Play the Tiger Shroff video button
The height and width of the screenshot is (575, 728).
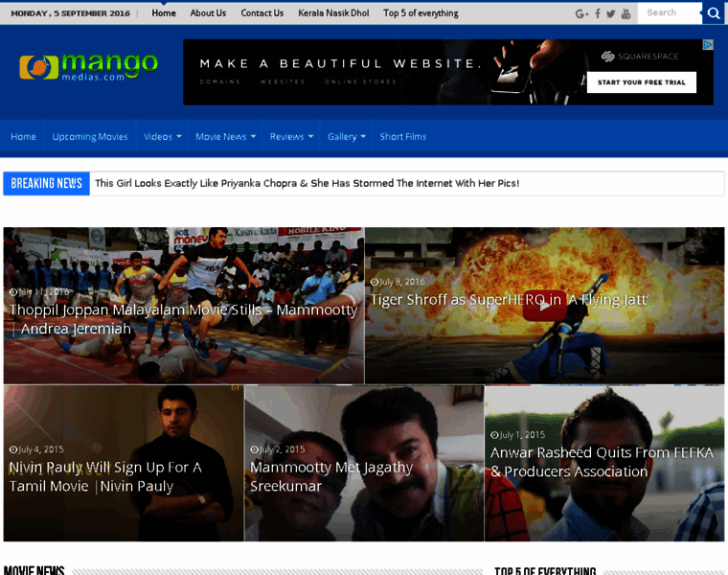[x=544, y=306]
